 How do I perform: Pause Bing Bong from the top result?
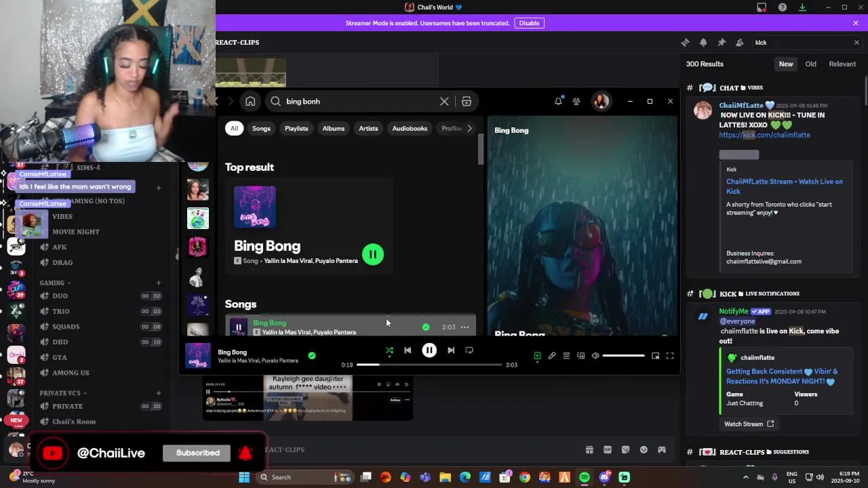[x=372, y=254]
